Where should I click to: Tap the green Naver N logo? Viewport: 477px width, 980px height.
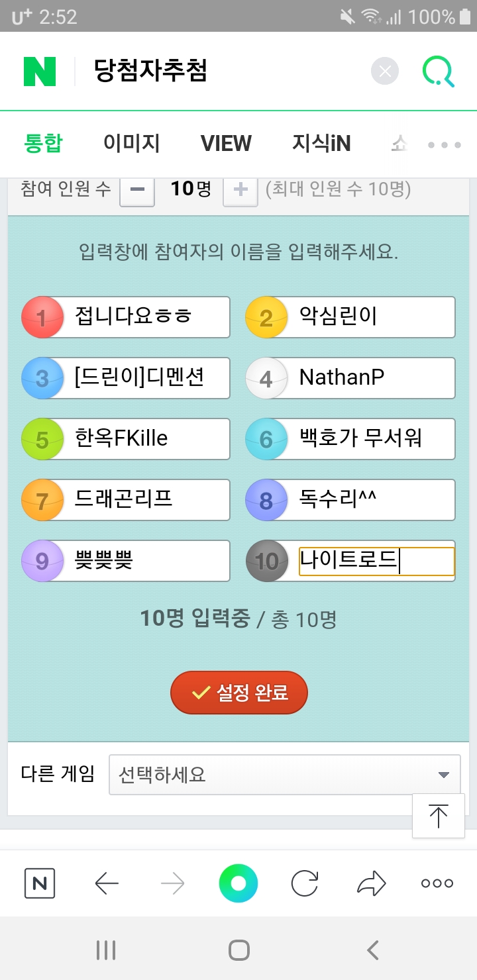(x=40, y=72)
